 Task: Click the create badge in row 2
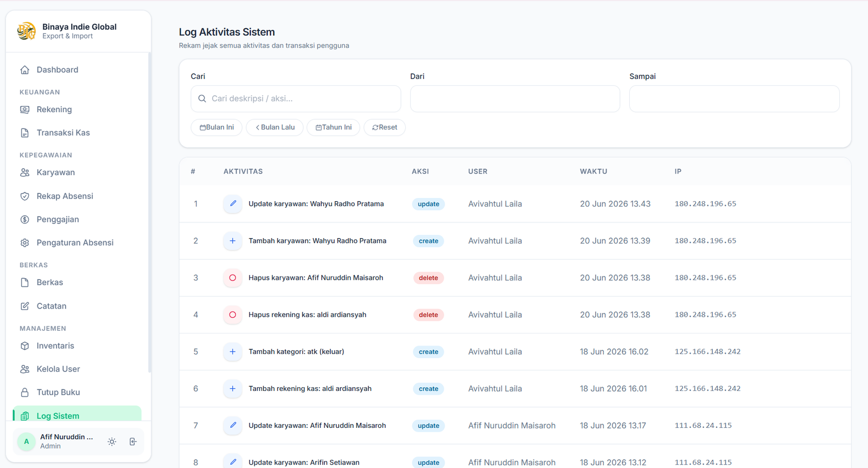429,241
